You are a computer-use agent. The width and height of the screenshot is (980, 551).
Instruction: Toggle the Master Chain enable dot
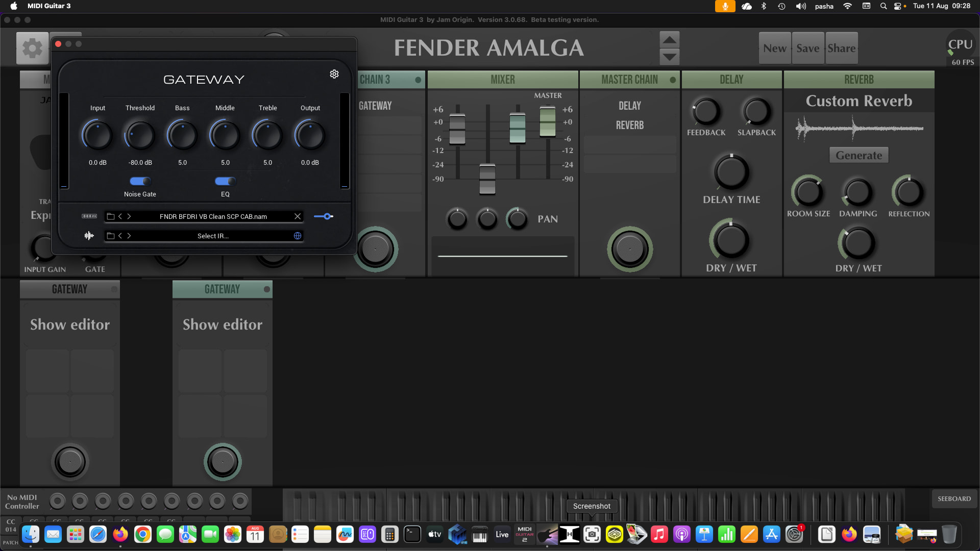click(x=673, y=80)
